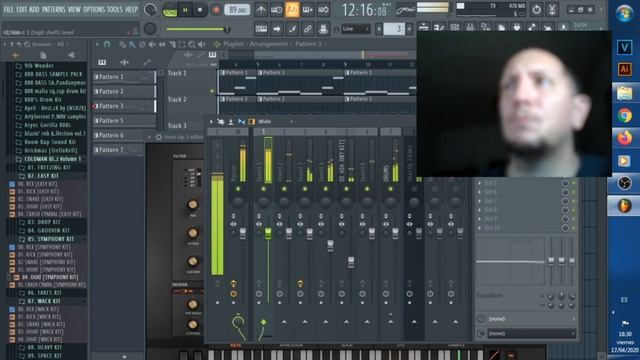Toggle the link multilink controllers icon
640x360 pixels.
pyautogui.click(x=307, y=29)
